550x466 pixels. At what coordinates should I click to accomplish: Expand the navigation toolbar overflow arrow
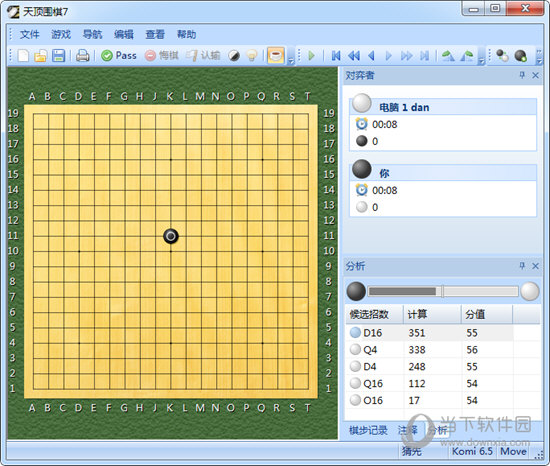(x=482, y=61)
